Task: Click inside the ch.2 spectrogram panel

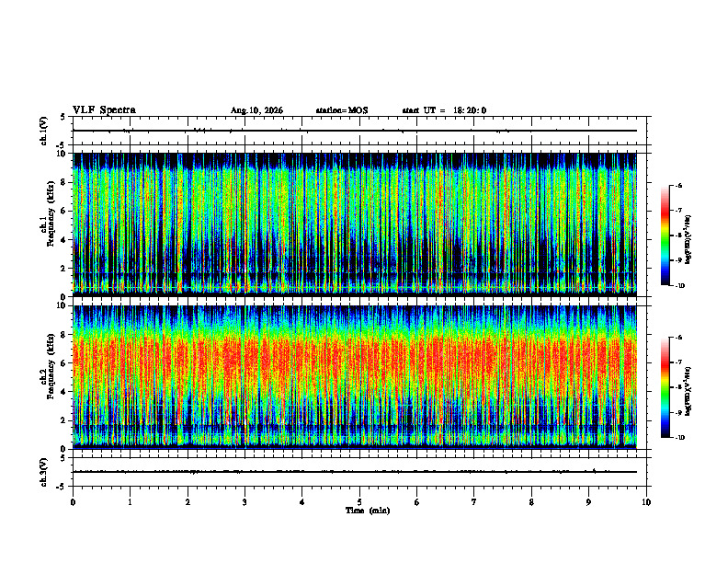Action: (355, 377)
